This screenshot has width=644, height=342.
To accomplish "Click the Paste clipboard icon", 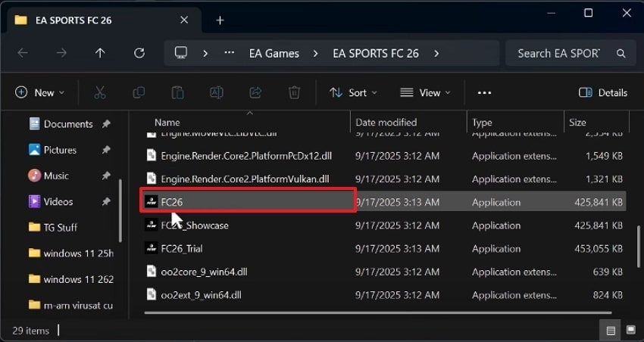I will click(x=177, y=93).
